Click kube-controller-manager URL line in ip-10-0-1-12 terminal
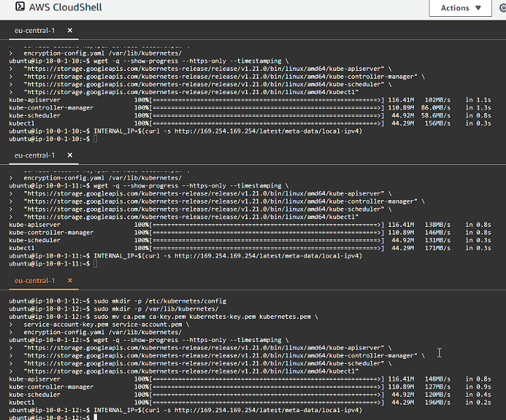The image size is (506, 420). (224, 355)
